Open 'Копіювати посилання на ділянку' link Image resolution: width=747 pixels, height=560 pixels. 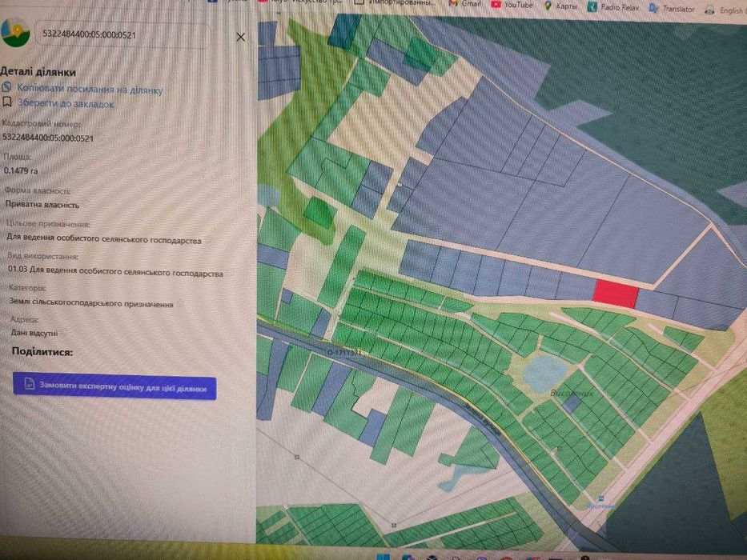[x=90, y=90]
